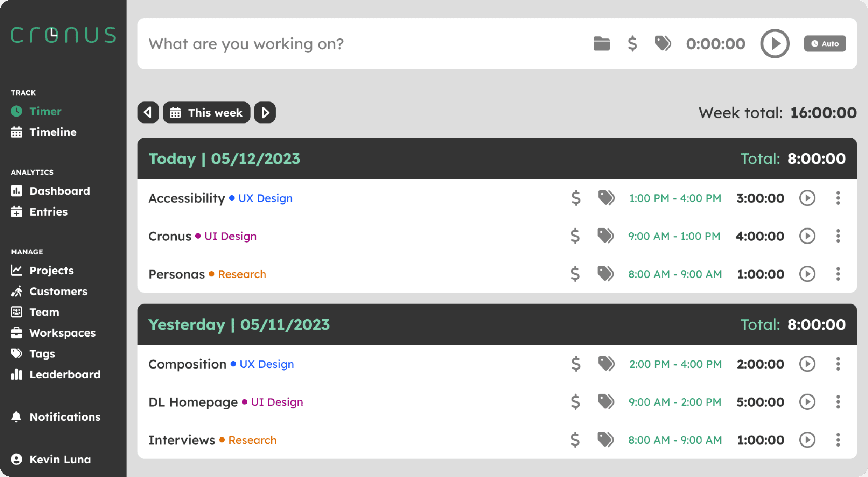Image resolution: width=868 pixels, height=477 pixels.
Task: Click the tag icon on Personas entry
Action: [605, 274]
